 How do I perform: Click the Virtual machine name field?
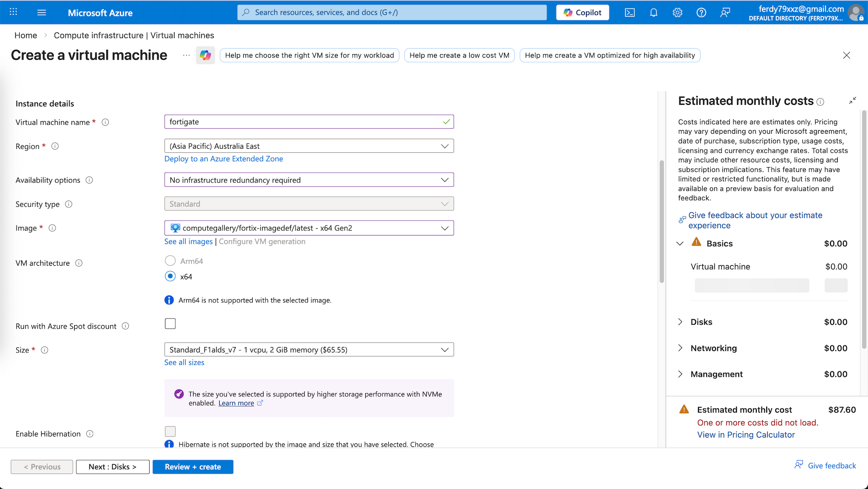click(x=303, y=122)
